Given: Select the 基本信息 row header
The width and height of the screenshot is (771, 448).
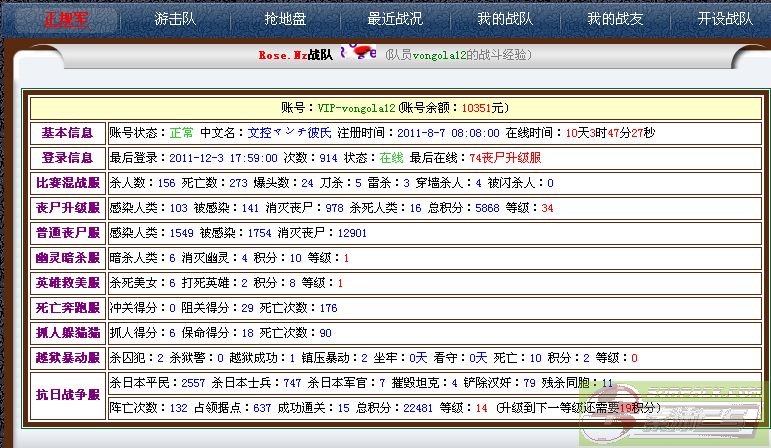Looking at the screenshot, I should coord(67,133).
